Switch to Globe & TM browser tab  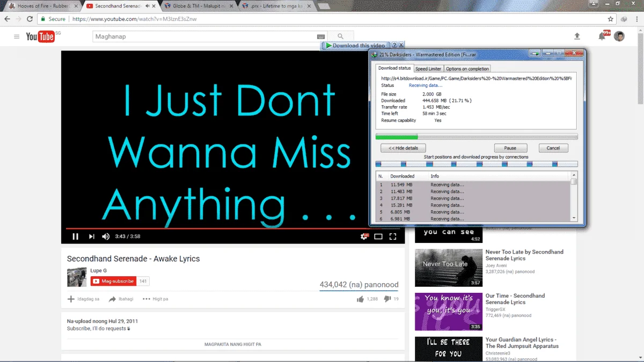(x=198, y=6)
